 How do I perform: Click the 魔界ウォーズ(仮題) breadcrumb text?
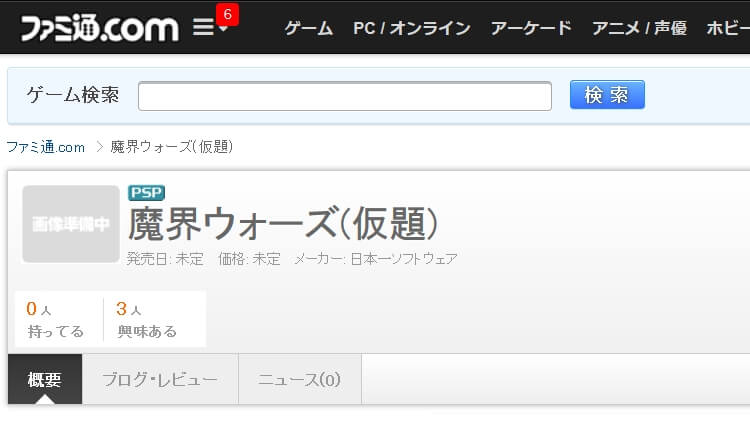[x=172, y=147]
